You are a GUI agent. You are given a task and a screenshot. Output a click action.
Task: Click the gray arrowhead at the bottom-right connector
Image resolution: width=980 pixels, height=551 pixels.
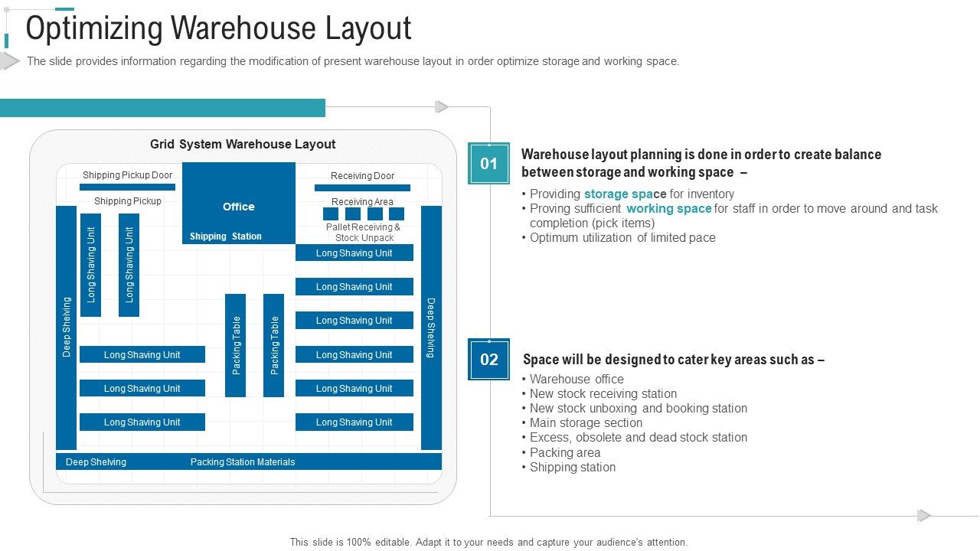click(924, 515)
